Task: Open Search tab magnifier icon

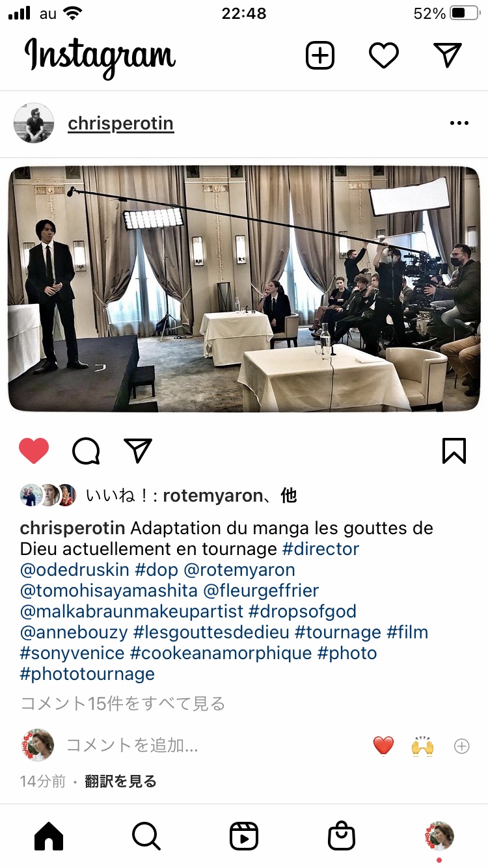Action: 146,836
